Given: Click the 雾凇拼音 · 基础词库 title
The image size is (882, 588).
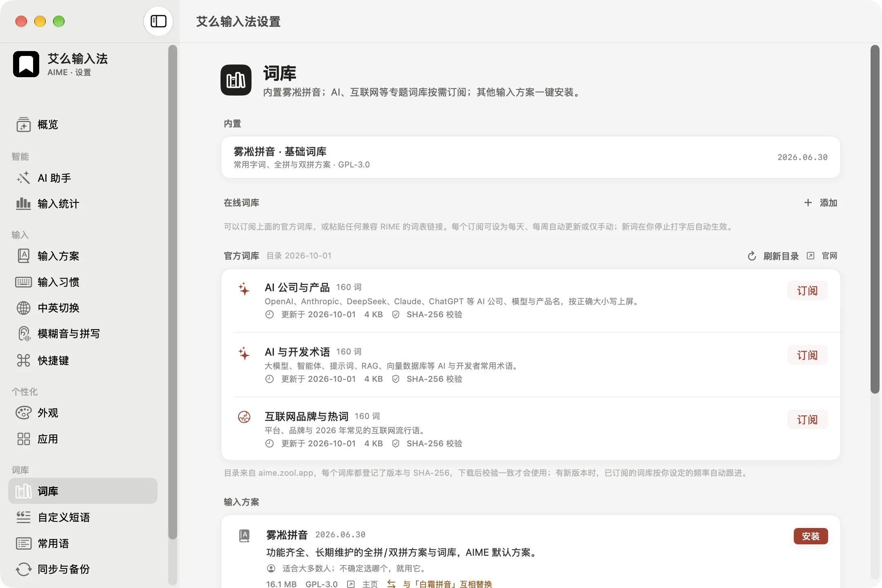Looking at the screenshot, I should click(x=280, y=151).
